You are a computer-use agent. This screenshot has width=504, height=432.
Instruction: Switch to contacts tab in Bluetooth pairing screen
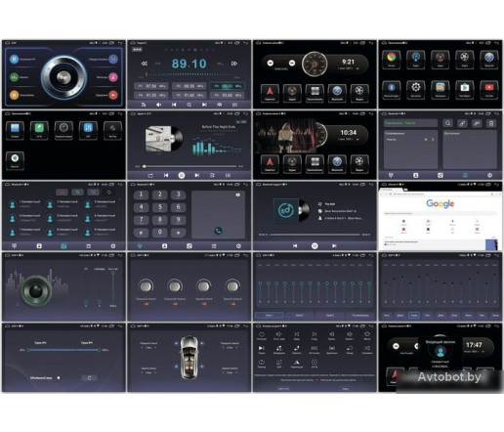click(416, 175)
